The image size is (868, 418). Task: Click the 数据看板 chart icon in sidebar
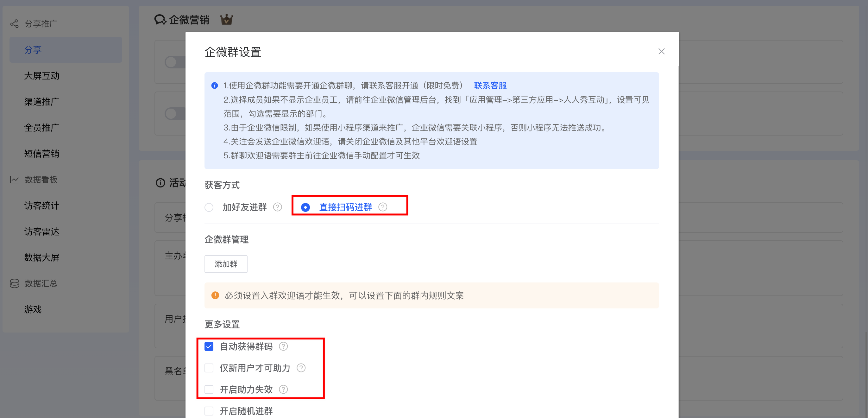[x=14, y=180]
